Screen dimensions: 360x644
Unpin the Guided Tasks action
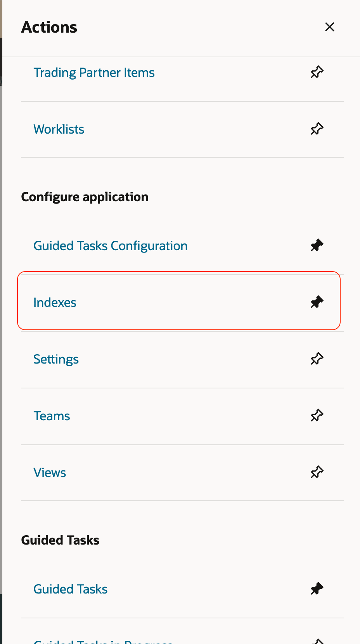point(316,588)
